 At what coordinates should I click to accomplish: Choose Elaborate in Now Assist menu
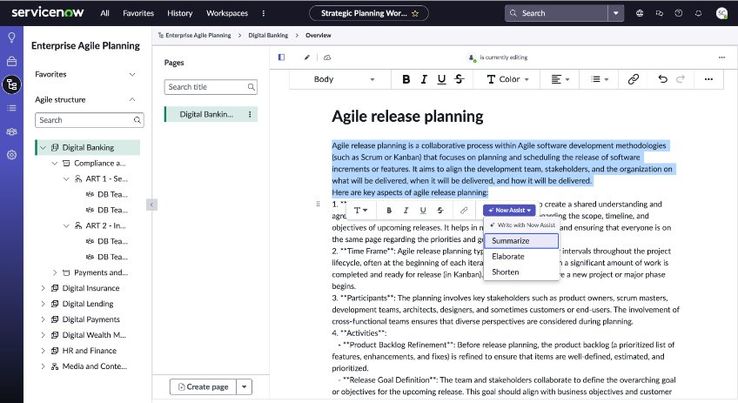pyautogui.click(x=509, y=256)
